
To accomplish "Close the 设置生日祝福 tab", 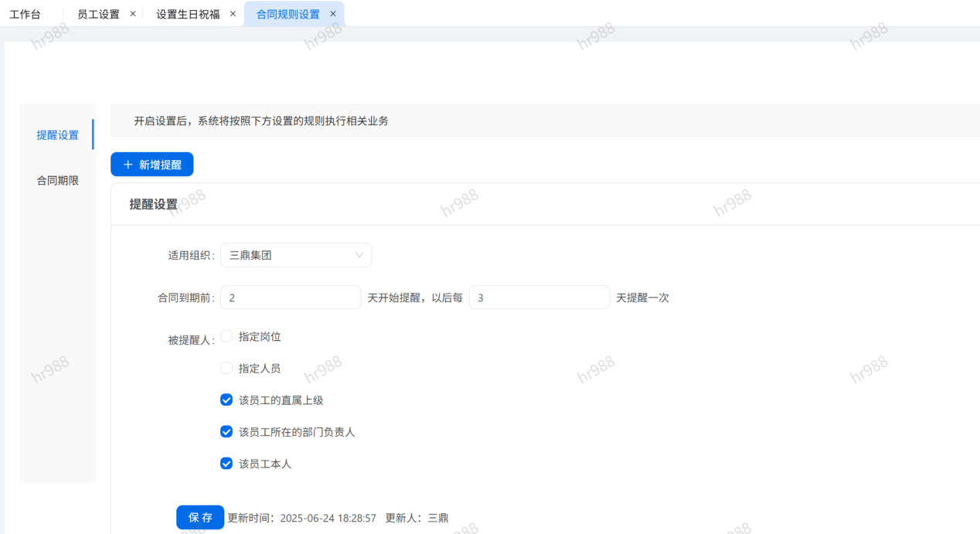I will point(233,14).
